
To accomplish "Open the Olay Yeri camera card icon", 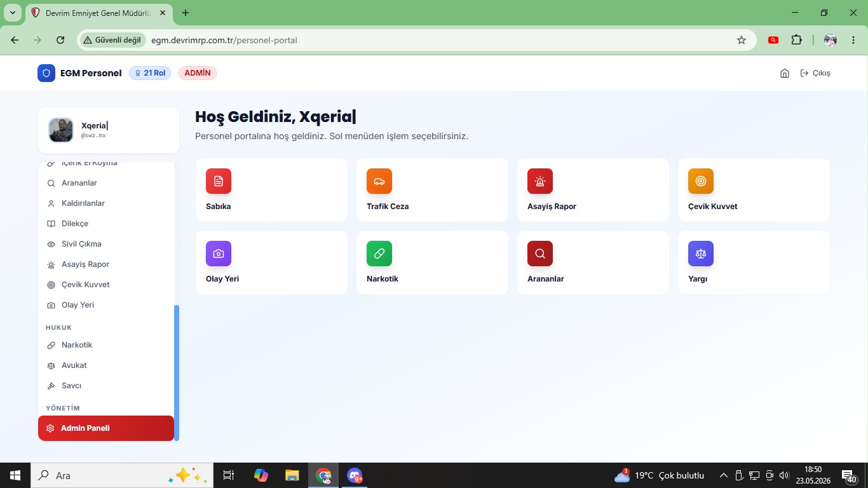I will coord(219,254).
